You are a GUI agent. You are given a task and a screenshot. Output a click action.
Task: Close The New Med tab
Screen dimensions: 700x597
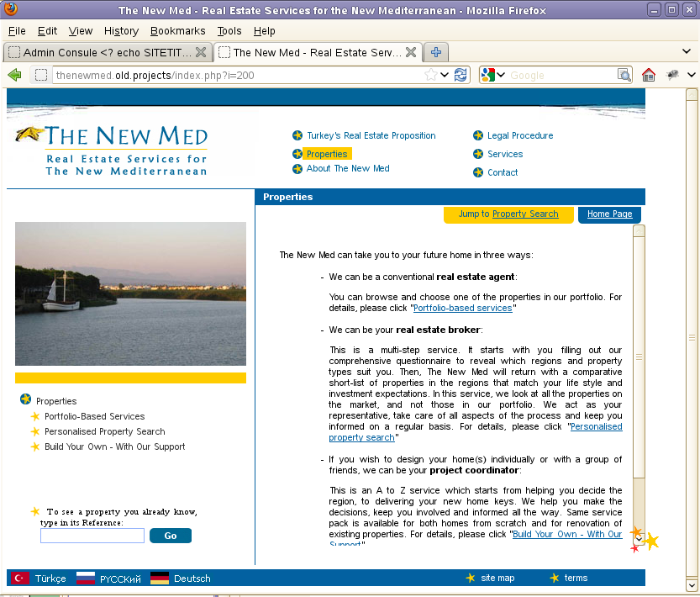[411, 52]
